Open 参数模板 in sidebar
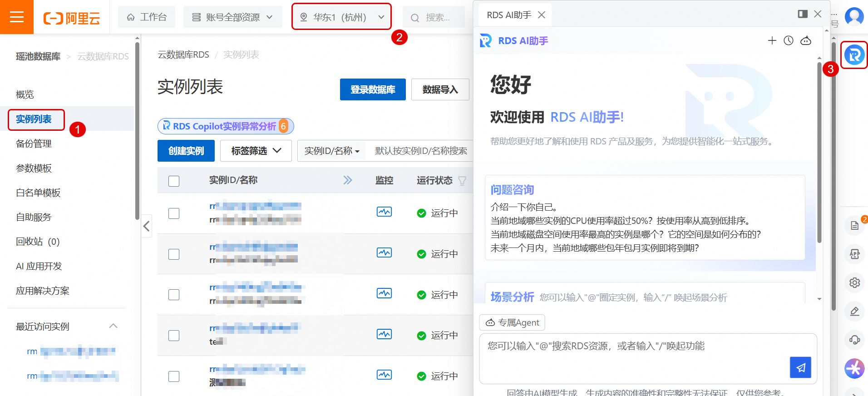The height and width of the screenshot is (396, 868). tap(34, 168)
